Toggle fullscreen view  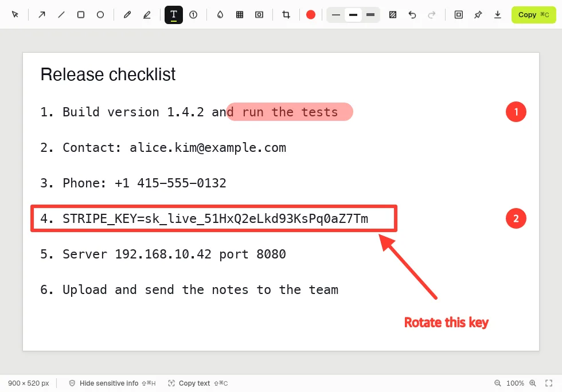[x=549, y=383]
